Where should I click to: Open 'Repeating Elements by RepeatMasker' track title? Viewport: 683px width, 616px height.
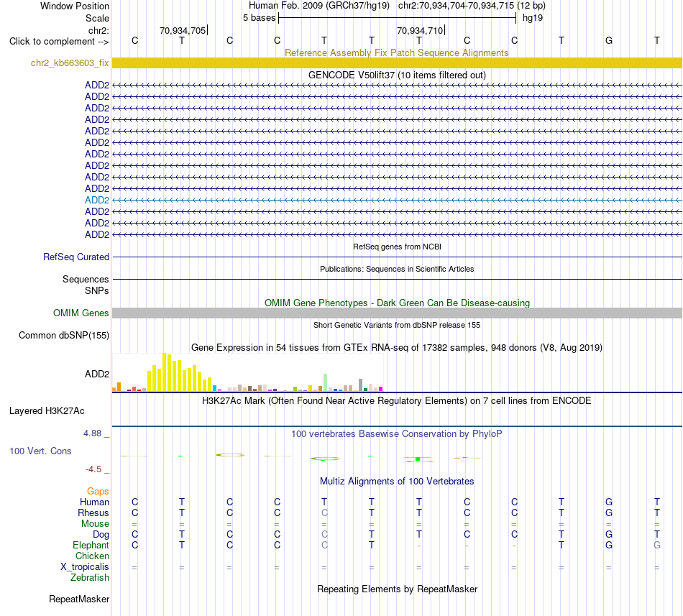(397, 589)
